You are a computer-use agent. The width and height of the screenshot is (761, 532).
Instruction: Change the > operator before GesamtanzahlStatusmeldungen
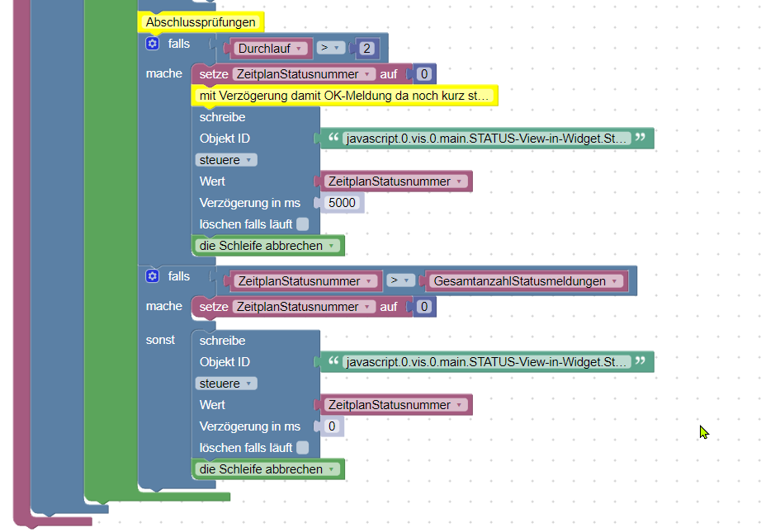tap(400, 280)
